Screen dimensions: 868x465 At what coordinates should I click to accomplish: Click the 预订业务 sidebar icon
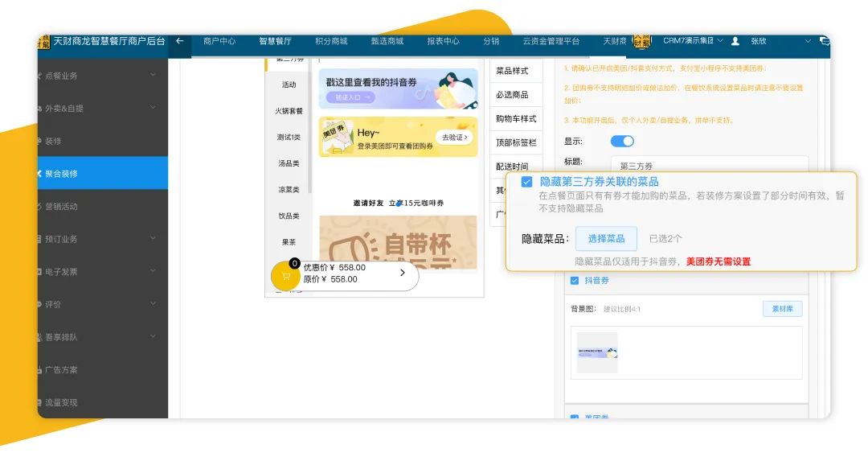tap(39, 239)
